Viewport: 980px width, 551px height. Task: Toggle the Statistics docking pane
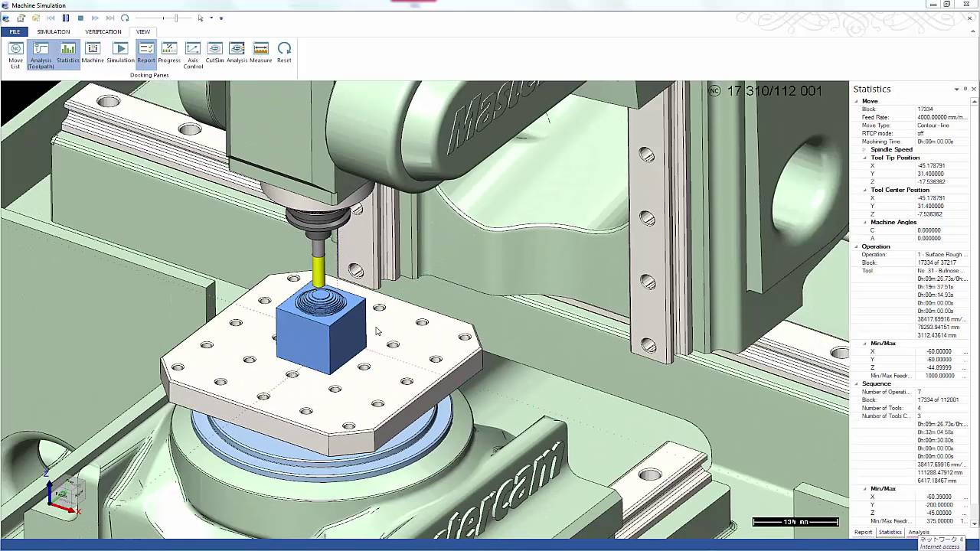67,54
